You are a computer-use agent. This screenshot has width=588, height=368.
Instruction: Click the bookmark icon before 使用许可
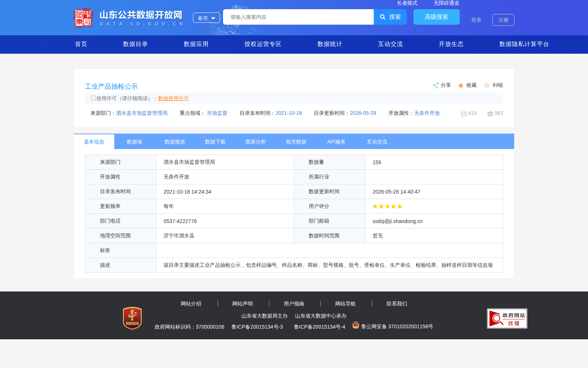(93, 98)
